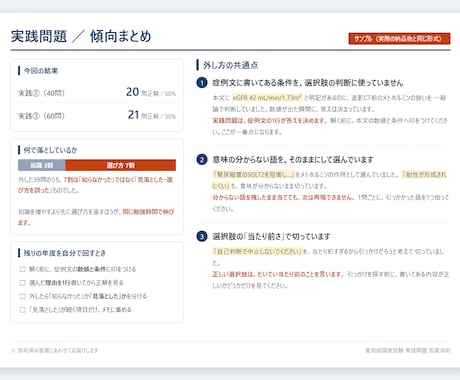Check 解く前に、症例文の数値と条件に印をつける box
The image size is (460, 380).
coord(23,269)
